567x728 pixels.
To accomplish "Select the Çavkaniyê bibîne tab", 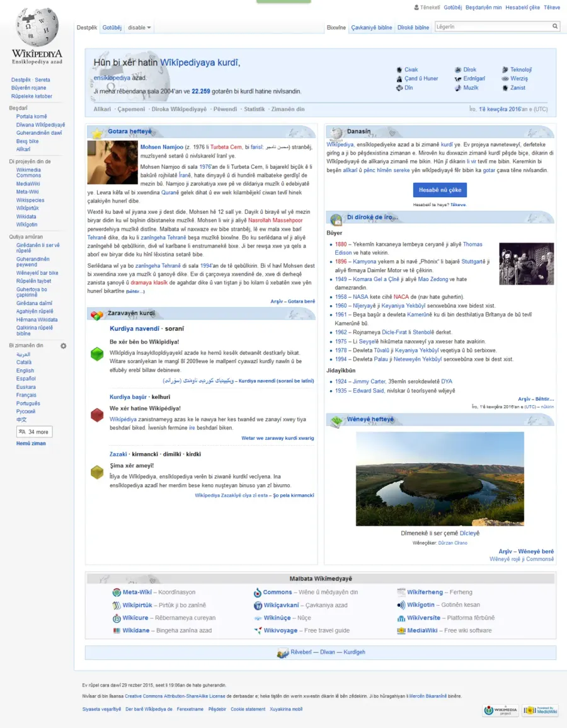I will tap(372, 27).
